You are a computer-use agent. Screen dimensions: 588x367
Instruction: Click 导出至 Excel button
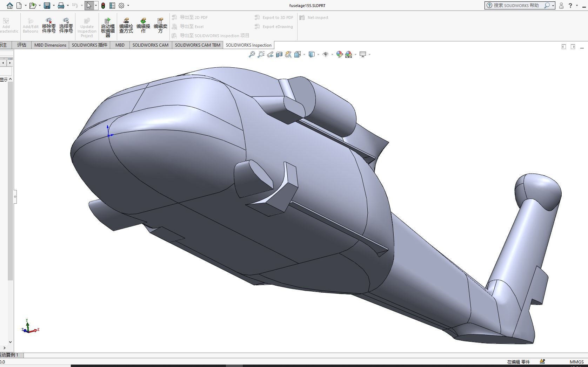pos(188,26)
